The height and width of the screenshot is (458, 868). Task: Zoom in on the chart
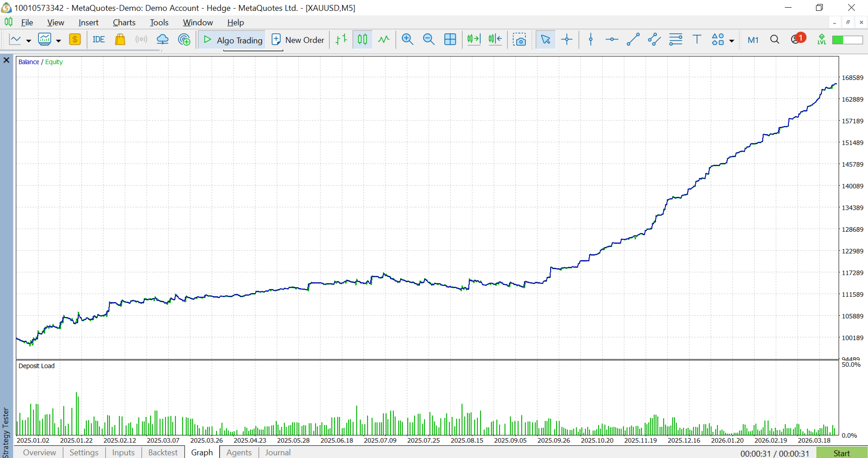[407, 40]
